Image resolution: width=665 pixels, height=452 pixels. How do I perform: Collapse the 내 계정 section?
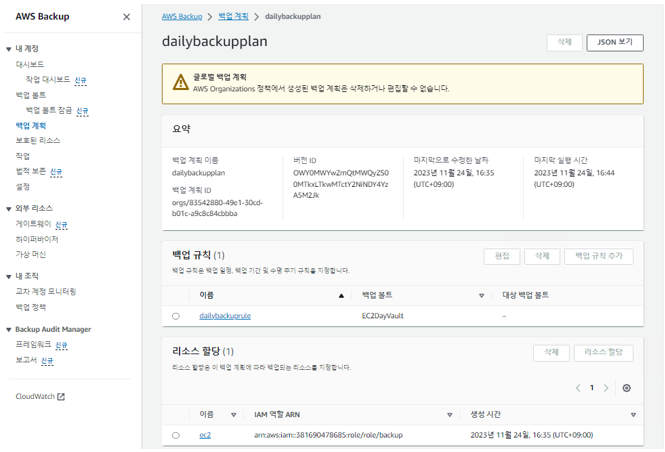(8, 49)
